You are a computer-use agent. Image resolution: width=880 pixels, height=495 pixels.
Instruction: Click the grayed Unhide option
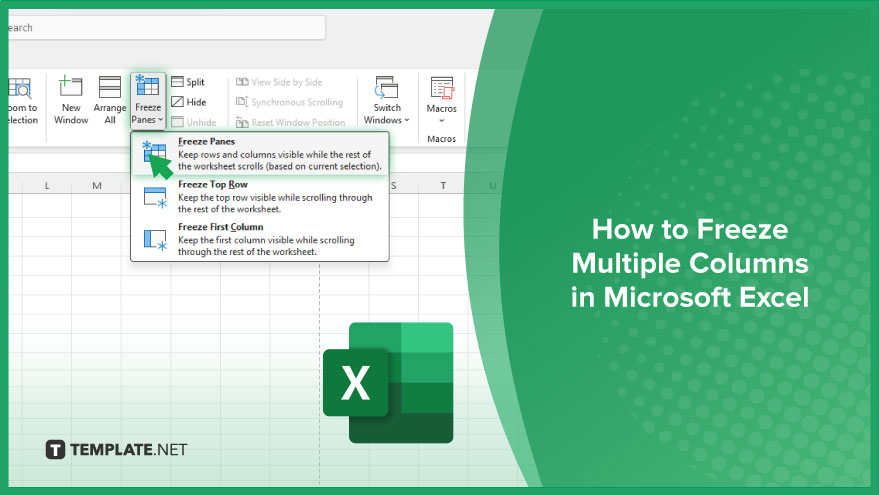click(194, 122)
